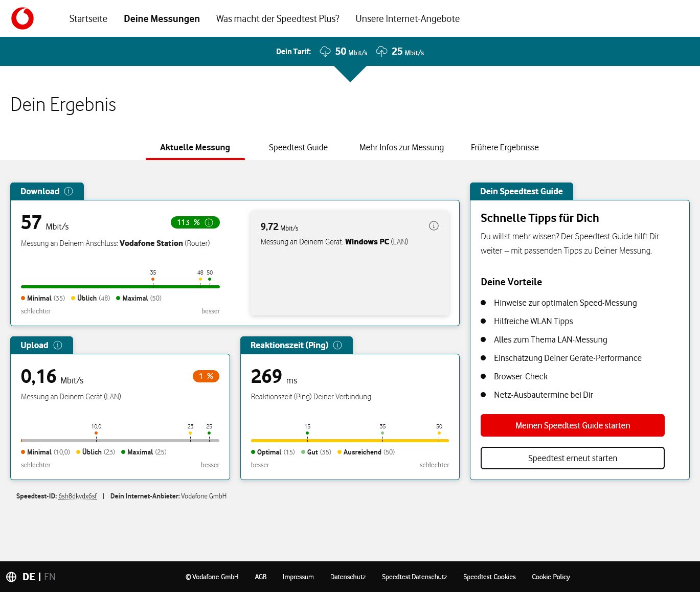
Task: Click the Speedtest-ID 6sh8dkvdx6sf link
Action: pyautogui.click(x=77, y=496)
